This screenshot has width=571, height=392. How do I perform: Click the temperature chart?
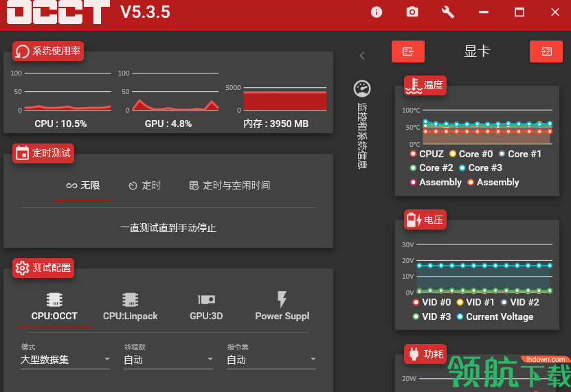(x=488, y=127)
